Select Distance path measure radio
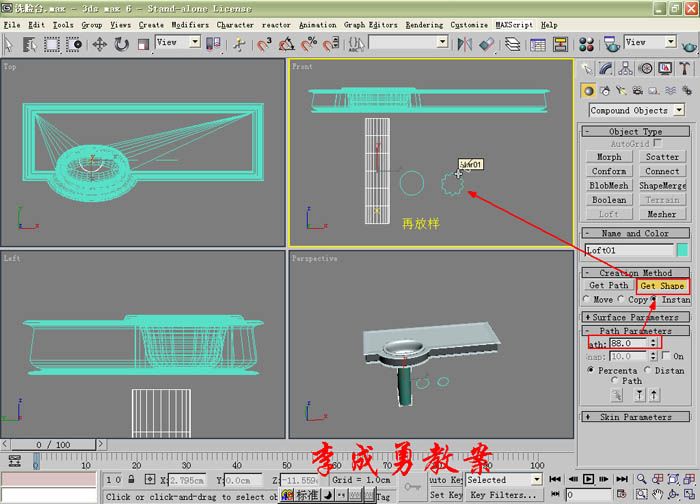Viewport: 700px width, 504px height. coord(647,370)
